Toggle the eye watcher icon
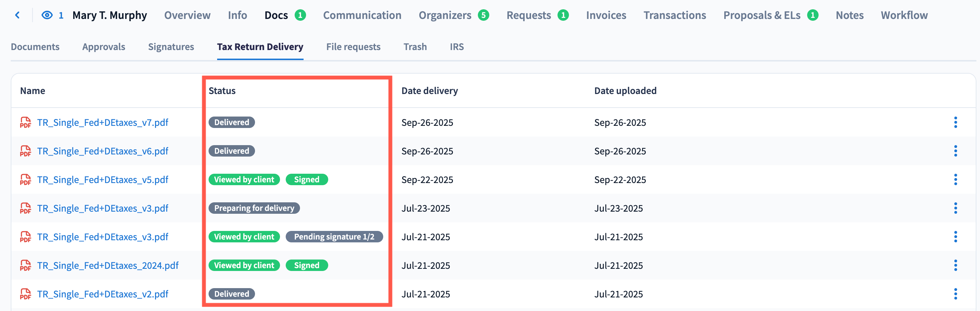The height and width of the screenshot is (311, 980). tap(47, 15)
